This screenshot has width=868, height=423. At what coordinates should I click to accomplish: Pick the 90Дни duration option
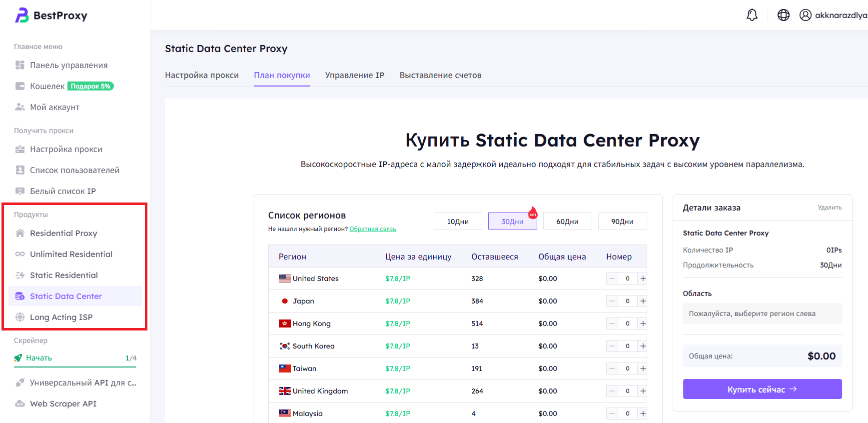click(x=622, y=221)
